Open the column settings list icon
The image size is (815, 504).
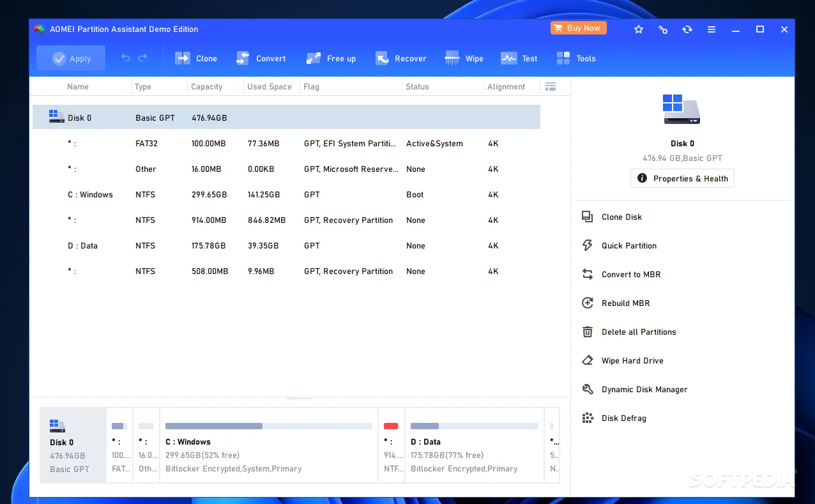coord(551,86)
